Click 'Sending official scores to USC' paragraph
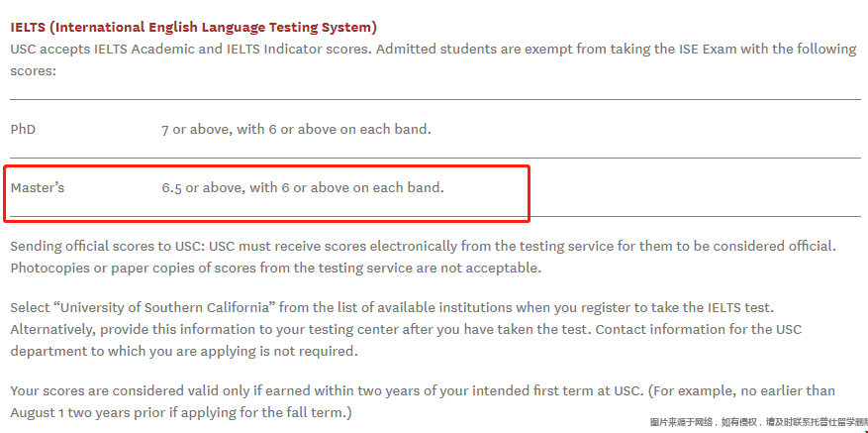This screenshot has height=433, width=868. (x=424, y=258)
